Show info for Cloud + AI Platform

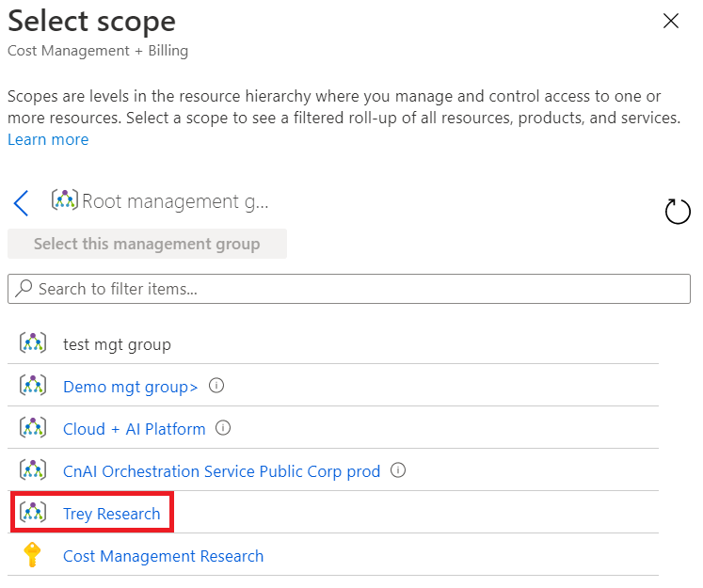pos(223,428)
